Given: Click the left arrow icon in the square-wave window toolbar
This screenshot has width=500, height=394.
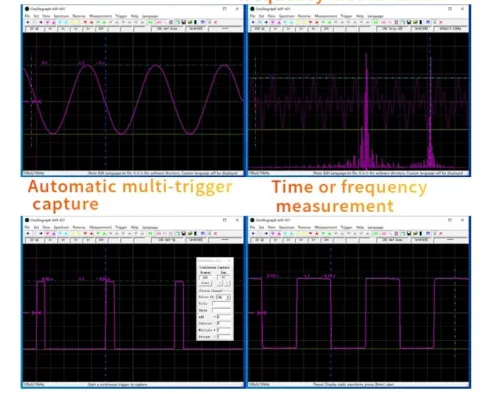Looking at the screenshot, I should 253,233.
